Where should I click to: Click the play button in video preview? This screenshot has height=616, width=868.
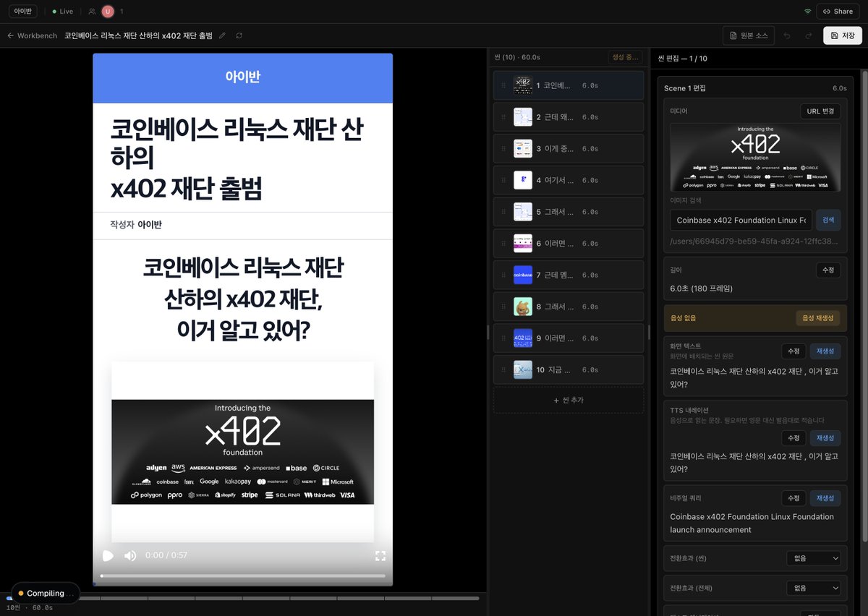pos(108,555)
